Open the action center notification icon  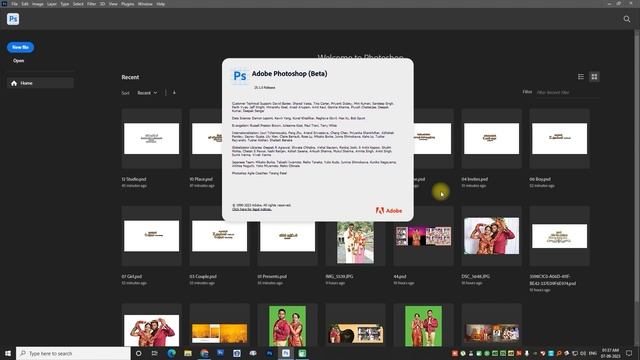pyautogui.click(x=629, y=353)
